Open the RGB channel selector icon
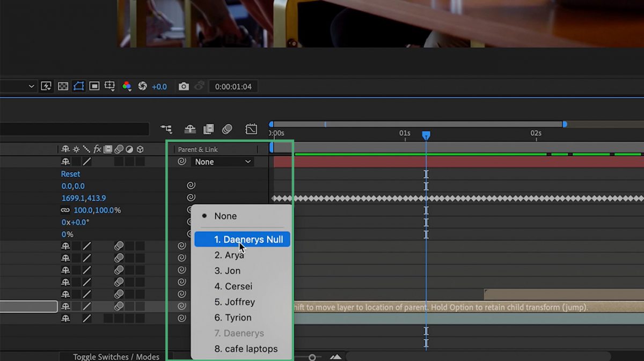Viewport: 644px width, 361px height. pyautogui.click(x=127, y=86)
